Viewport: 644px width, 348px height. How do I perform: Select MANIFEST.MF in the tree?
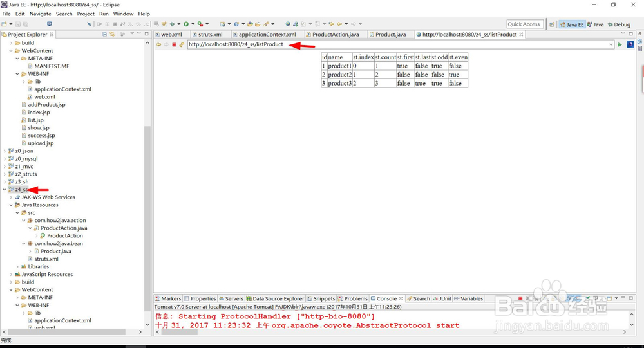[52, 66]
